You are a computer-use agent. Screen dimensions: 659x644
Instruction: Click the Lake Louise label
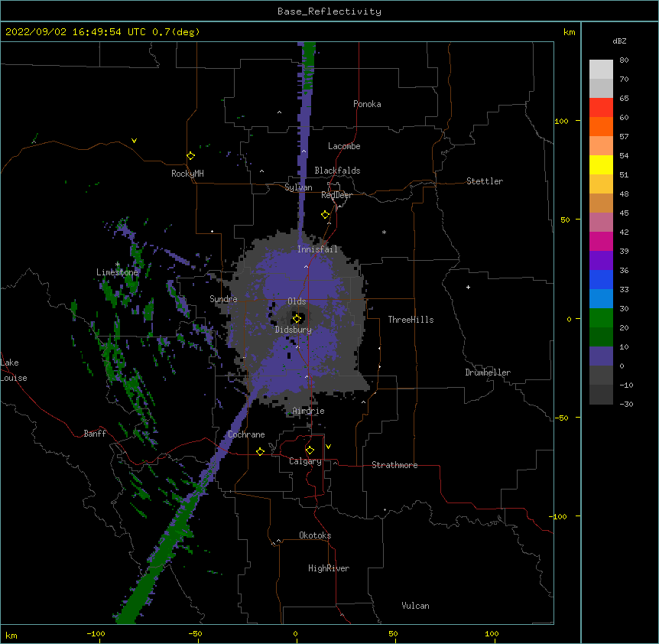click(14, 370)
